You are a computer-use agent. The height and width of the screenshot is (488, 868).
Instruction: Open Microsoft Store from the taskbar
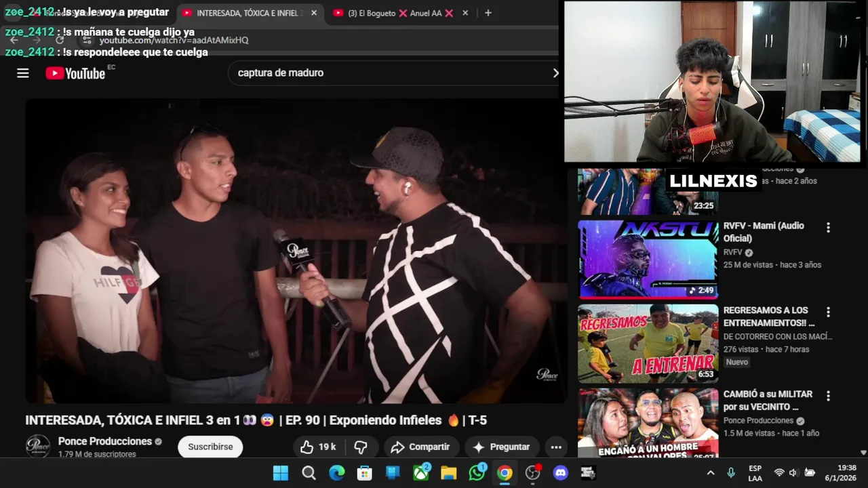coord(365,473)
